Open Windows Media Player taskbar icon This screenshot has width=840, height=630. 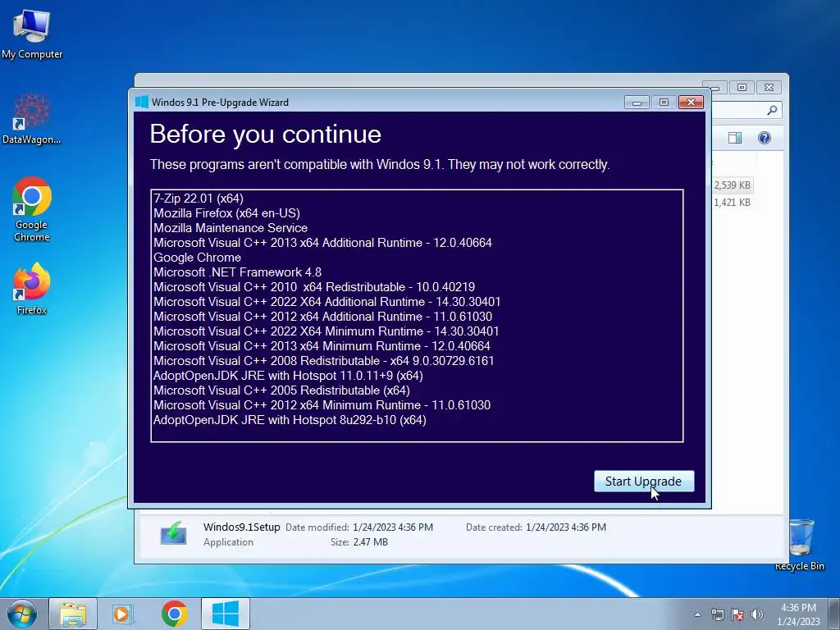tap(123, 614)
